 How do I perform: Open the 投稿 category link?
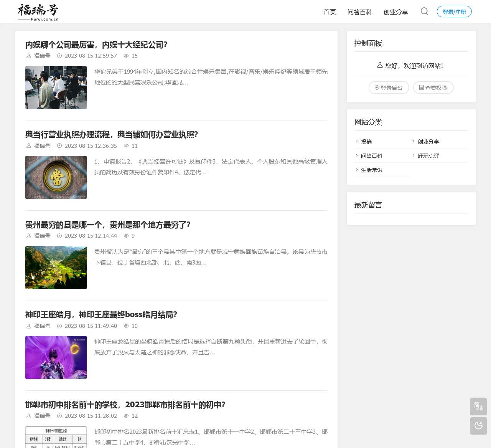pyautogui.click(x=366, y=142)
